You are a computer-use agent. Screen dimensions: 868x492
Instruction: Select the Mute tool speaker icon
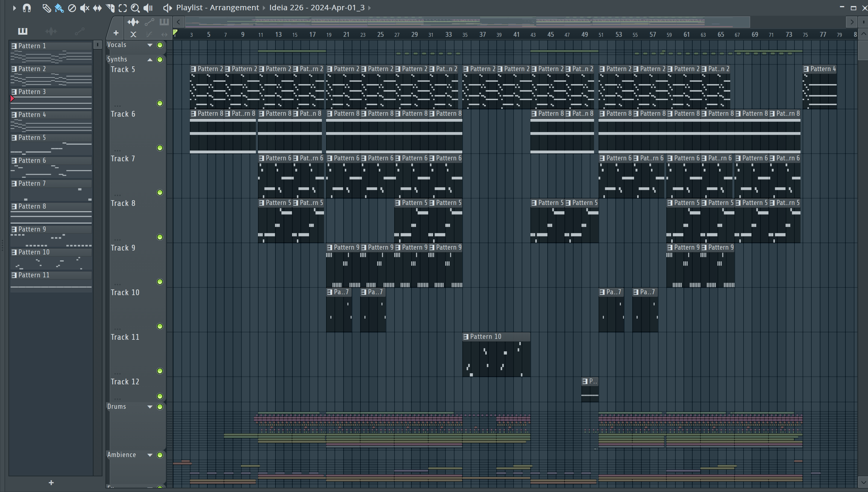click(x=84, y=8)
